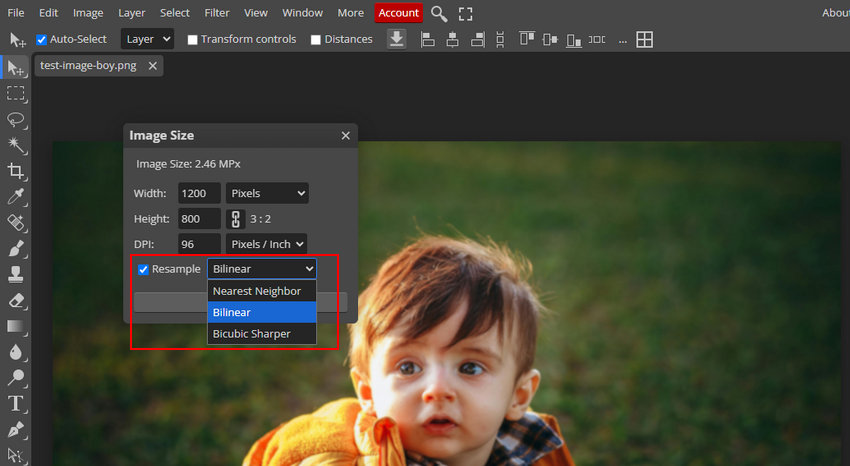
Task: Open the Image menu
Action: pos(88,12)
